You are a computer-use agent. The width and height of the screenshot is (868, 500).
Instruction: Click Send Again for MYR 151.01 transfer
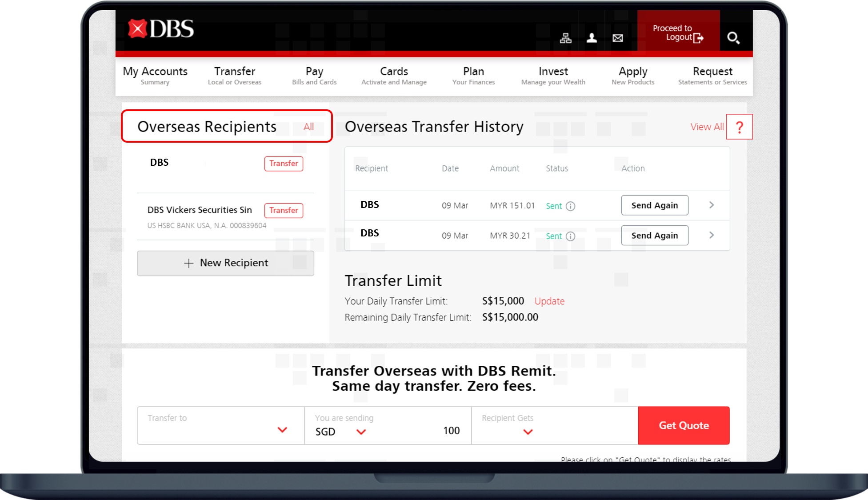655,205
